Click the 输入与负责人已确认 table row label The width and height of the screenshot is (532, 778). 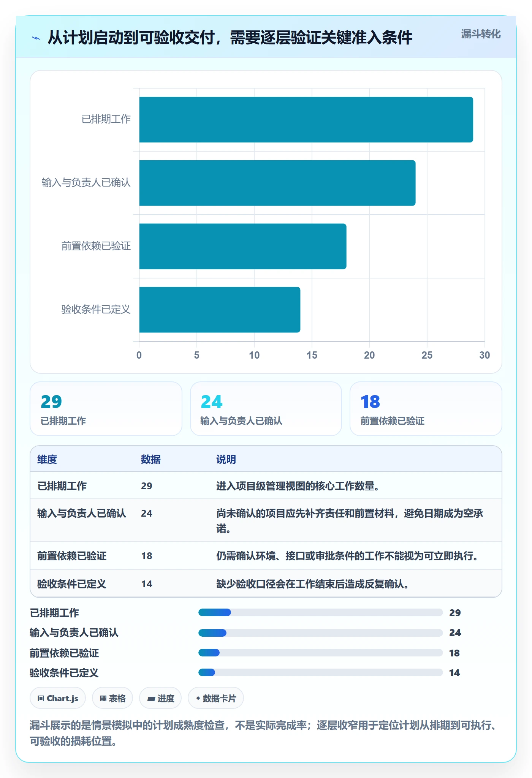(x=82, y=513)
